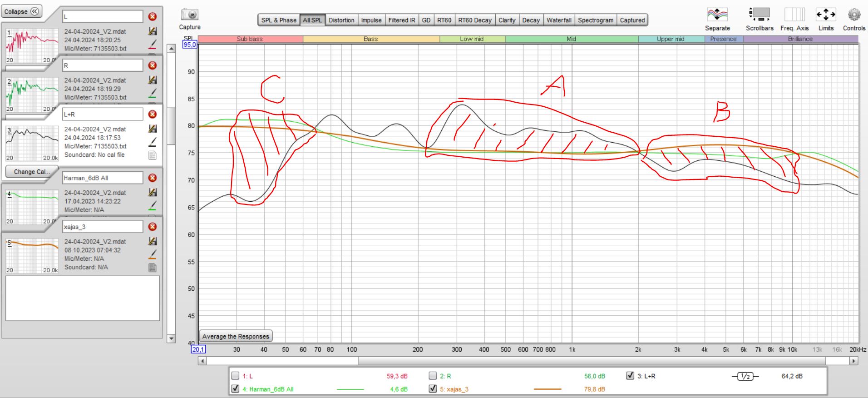Change trace colour of Harman_6dB All
868x398 pixels.
point(153,205)
